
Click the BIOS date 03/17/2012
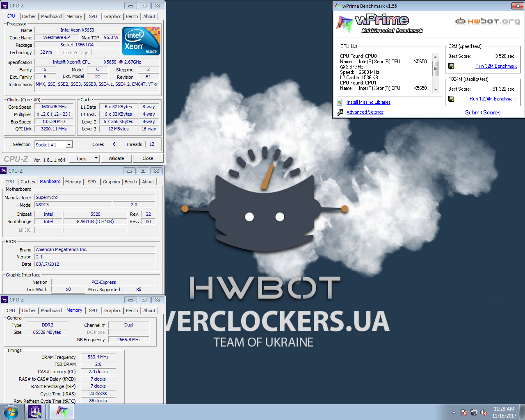95,264
